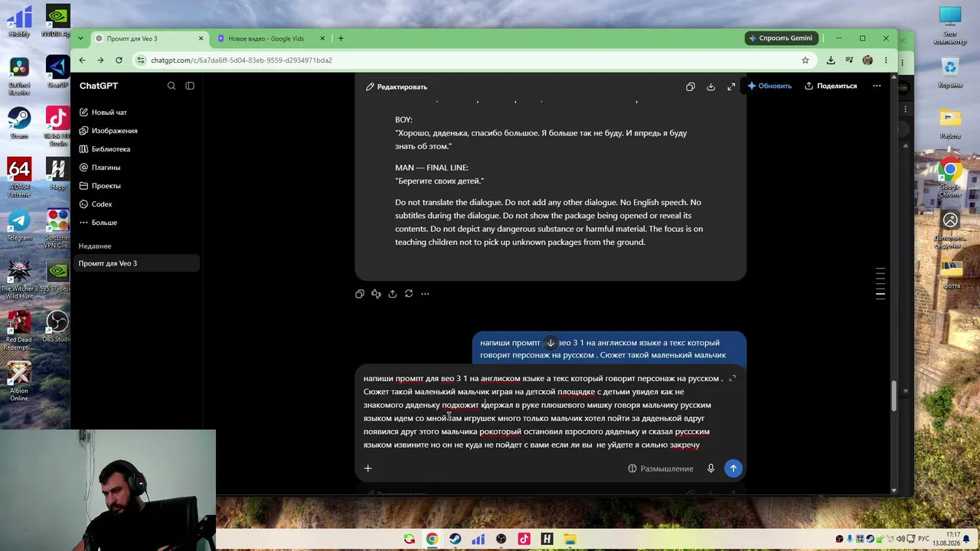This screenshot has height=551, width=980.
Task: Click the conversation minimap lines
Action: pyautogui.click(x=880, y=282)
